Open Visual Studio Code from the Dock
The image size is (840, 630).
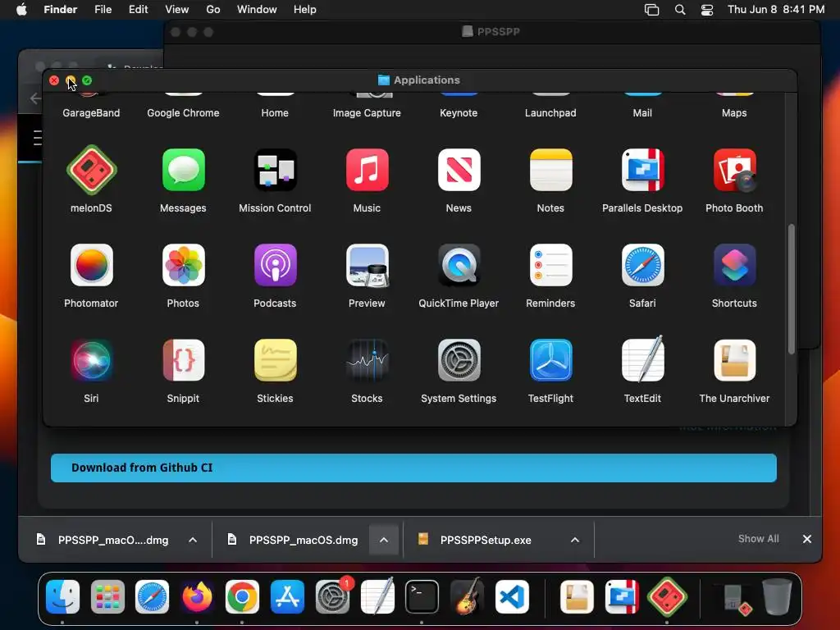point(512,596)
